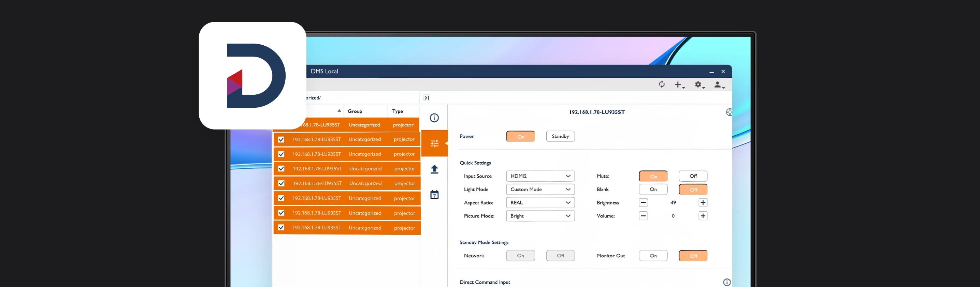Select the control sliders tab icon

point(434,143)
